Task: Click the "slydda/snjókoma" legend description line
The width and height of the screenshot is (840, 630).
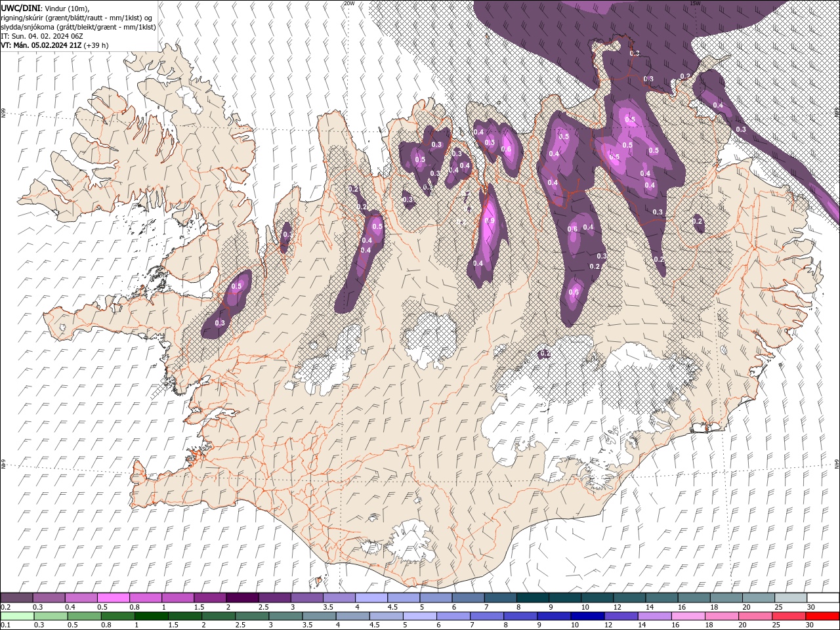Action: click(x=79, y=27)
